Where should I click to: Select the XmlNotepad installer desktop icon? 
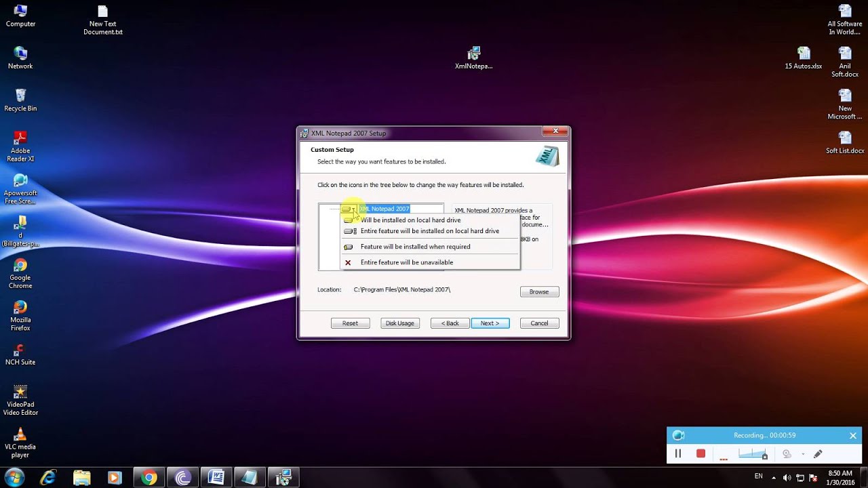(473, 58)
